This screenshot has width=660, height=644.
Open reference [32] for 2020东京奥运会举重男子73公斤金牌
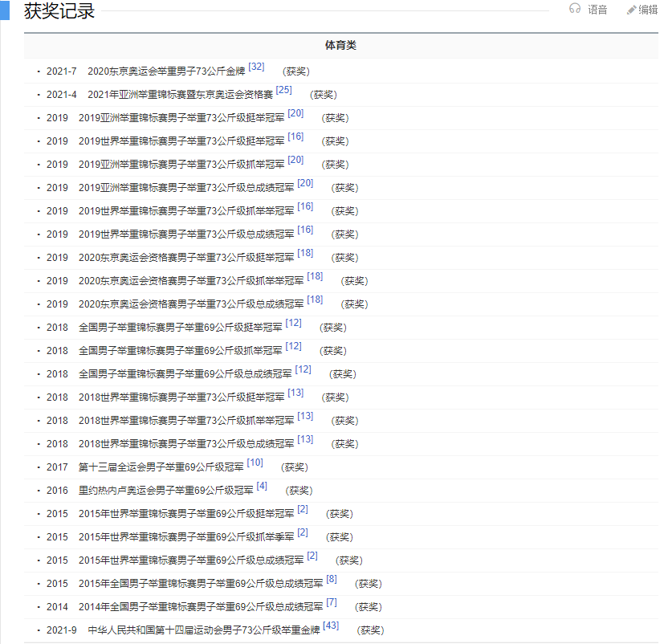coord(256,67)
